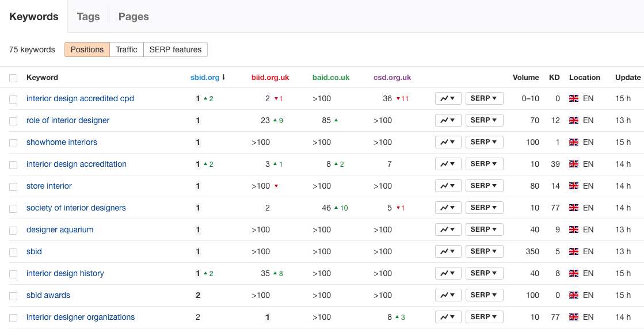Open keyword 'interior design accredited cpd'
The image size is (644, 329).
pyautogui.click(x=80, y=98)
